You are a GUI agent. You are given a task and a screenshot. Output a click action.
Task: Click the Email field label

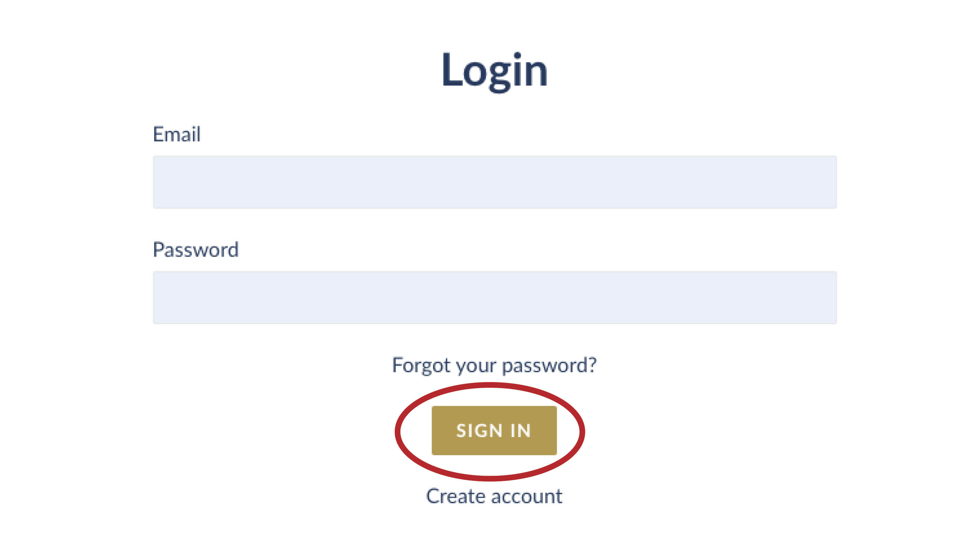tap(176, 134)
